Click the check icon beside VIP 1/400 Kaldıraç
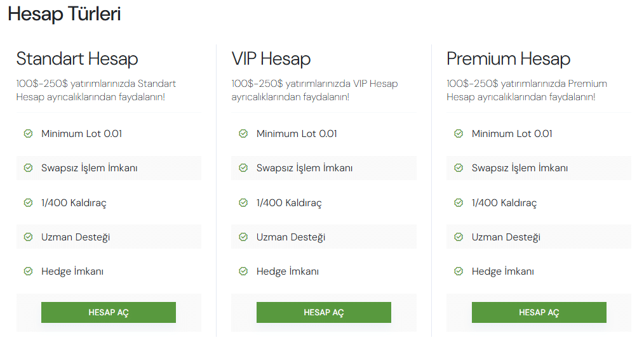This screenshot has width=644, height=347. pyautogui.click(x=243, y=203)
